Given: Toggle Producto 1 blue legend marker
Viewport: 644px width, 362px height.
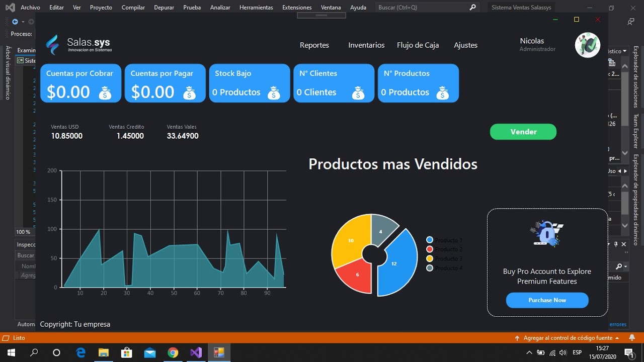Looking at the screenshot, I should 430,240.
